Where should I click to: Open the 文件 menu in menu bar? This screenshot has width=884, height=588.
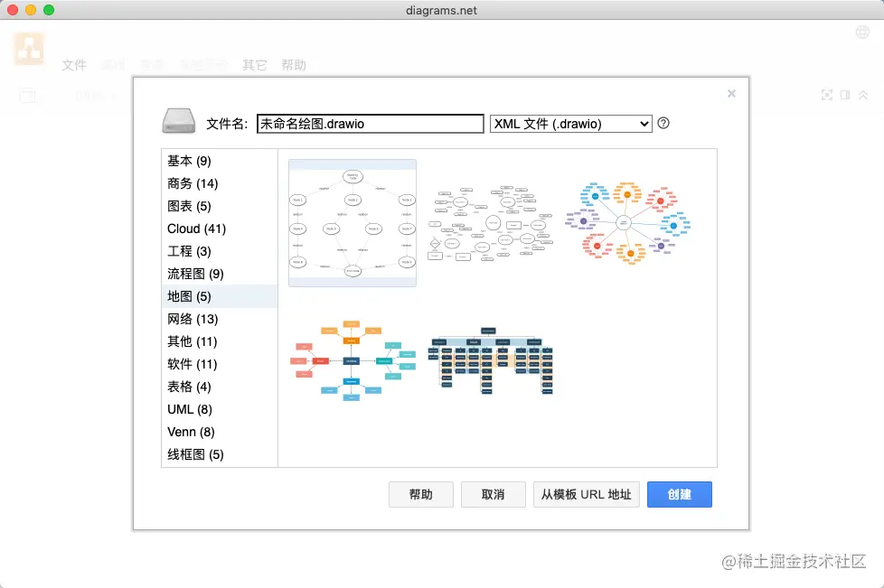pyautogui.click(x=74, y=65)
